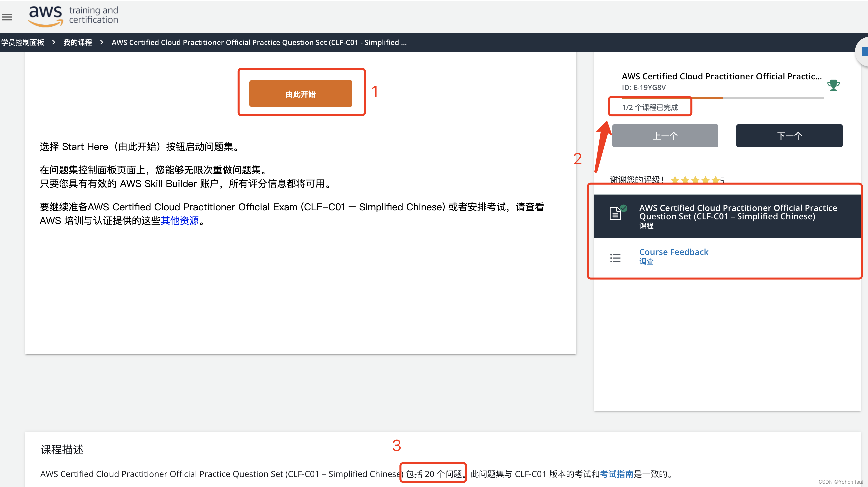Open the 其他资源 link
The height and width of the screenshot is (487, 868).
click(180, 221)
